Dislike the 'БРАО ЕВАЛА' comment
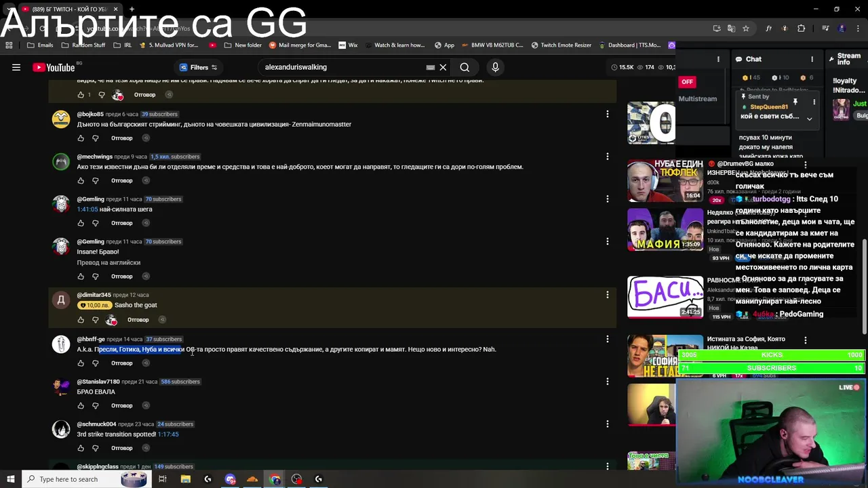The height and width of the screenshot is (488, 868). point(95,405)
